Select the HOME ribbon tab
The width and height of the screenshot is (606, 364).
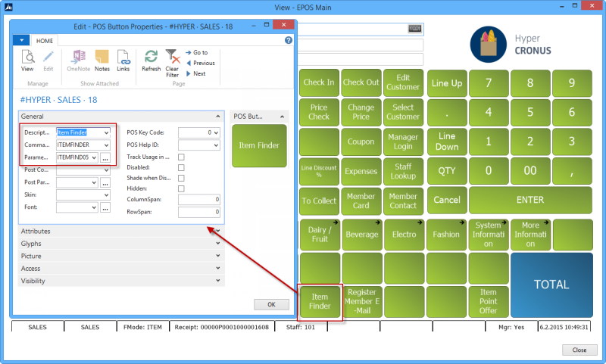tap(45, 41)
